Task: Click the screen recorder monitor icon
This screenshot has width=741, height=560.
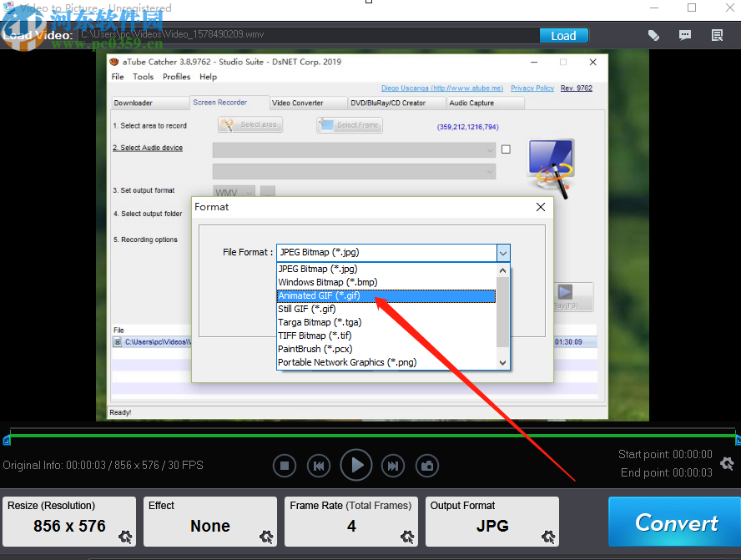Action: (551, 168)
